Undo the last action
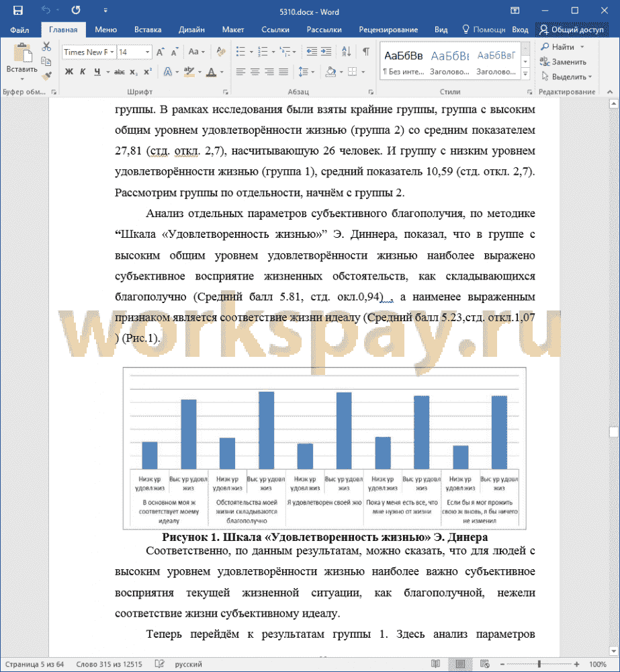 point(45,10)
